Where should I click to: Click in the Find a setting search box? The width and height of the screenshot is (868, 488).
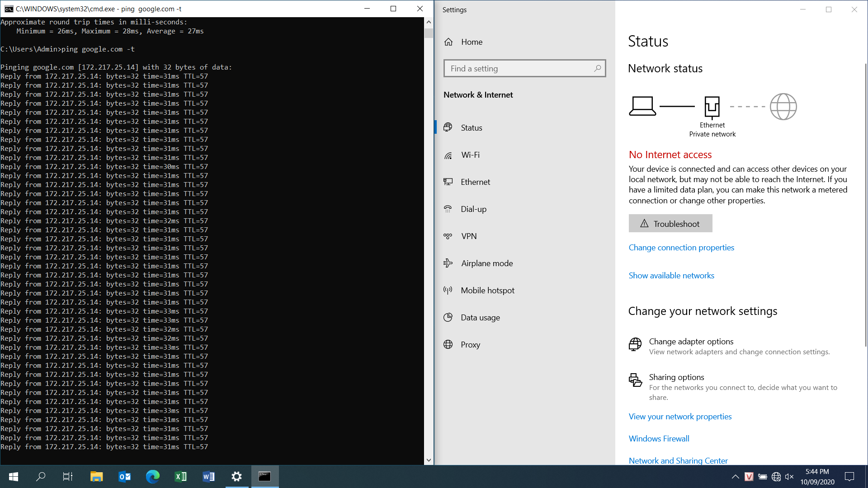pos(524,68)
